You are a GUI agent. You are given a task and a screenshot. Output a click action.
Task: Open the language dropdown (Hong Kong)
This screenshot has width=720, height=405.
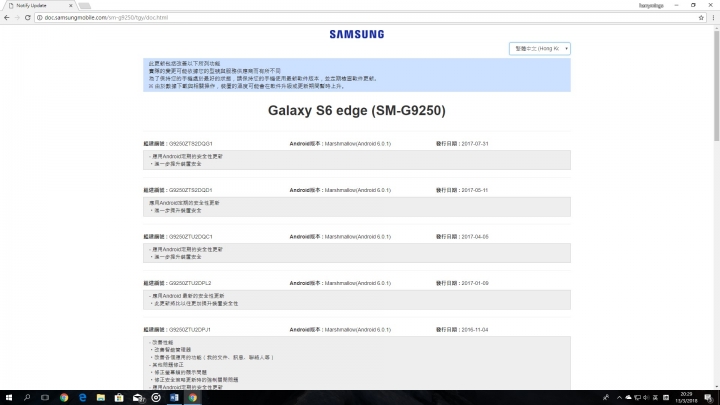point(540,48)
